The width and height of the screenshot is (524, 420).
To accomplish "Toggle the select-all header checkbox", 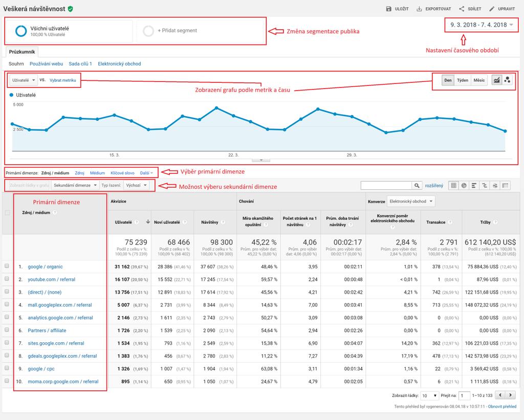I will [7, 212].
